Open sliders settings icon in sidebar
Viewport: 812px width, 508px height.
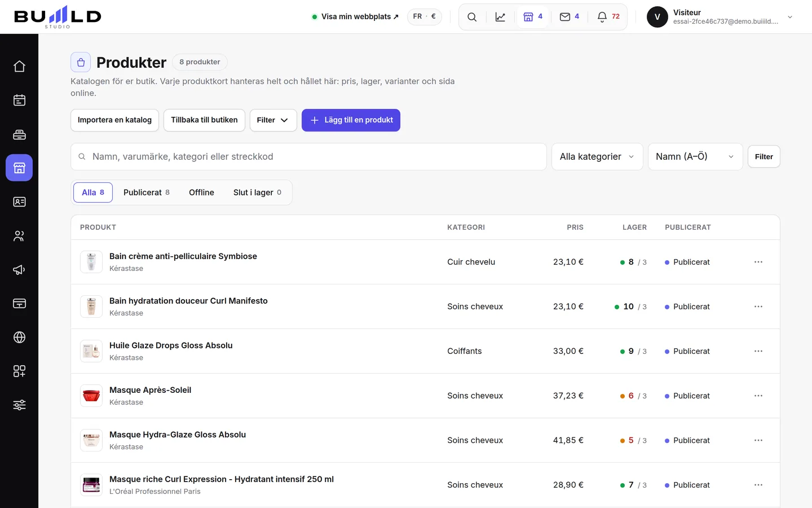(x=19, y=405)
